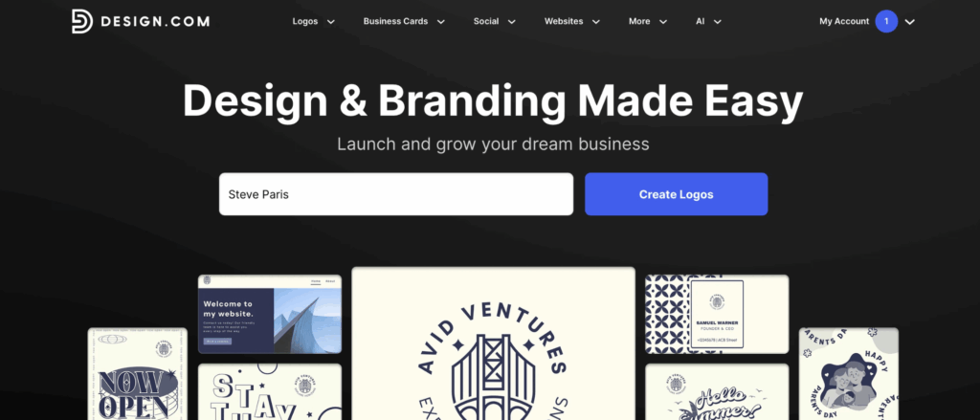Open the Business Cards menu item
Screen dimensions: 980x420
395,21
